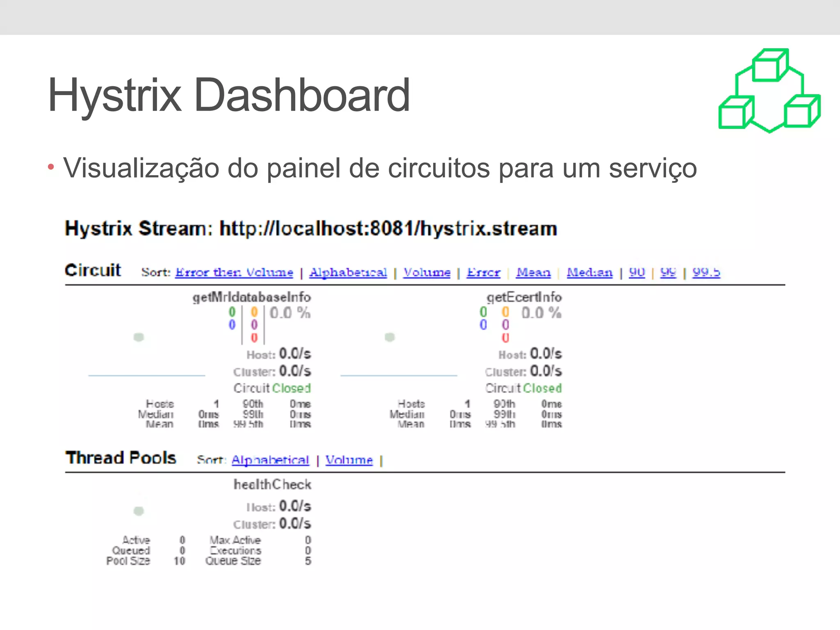Click Queue Size value 5
Viewport: 840px width, 630px height.
(308, 561)
